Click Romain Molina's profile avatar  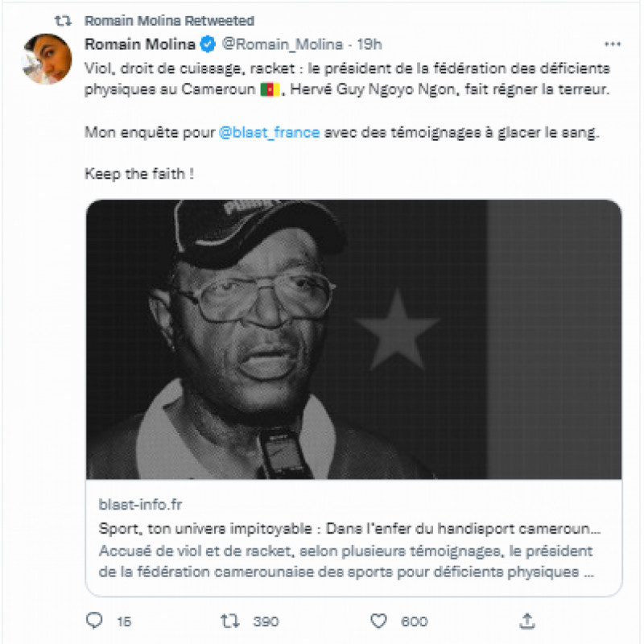pos(47,59)
